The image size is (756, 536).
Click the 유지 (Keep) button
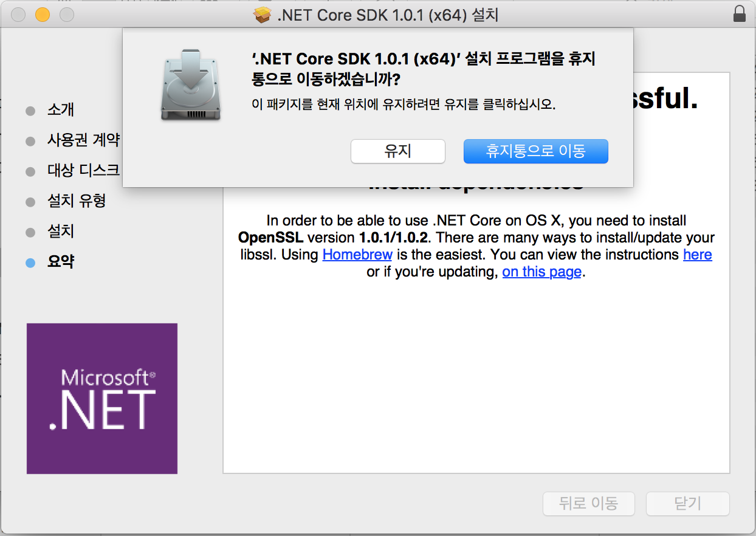tap(398, 151)
